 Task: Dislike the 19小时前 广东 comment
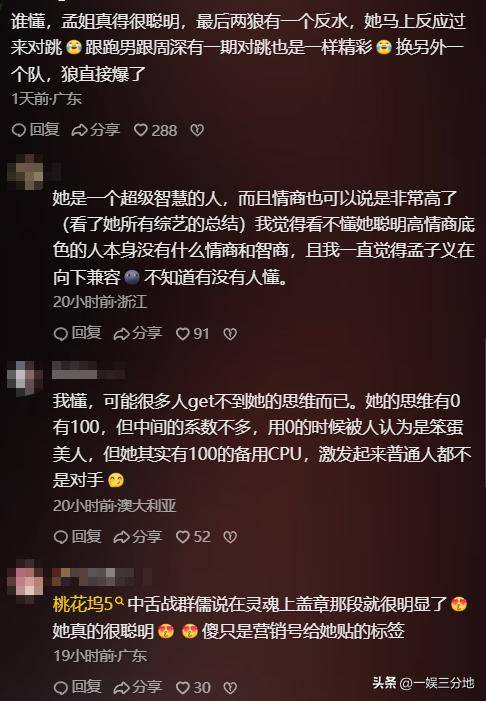pos(230,687)
